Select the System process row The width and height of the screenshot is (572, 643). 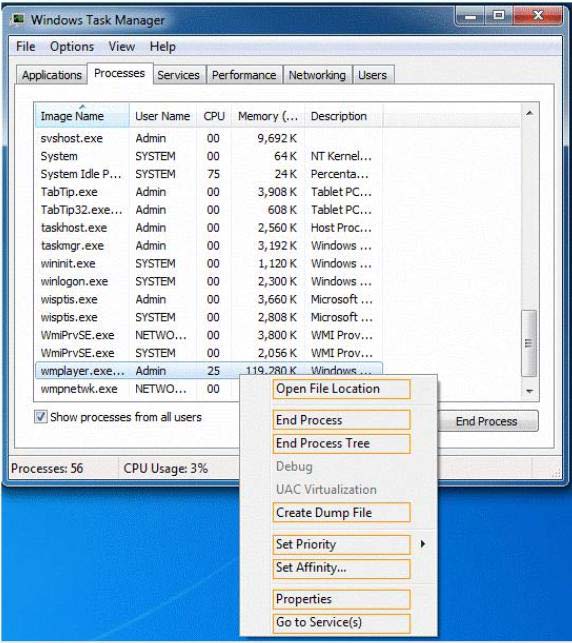[208, 156]
